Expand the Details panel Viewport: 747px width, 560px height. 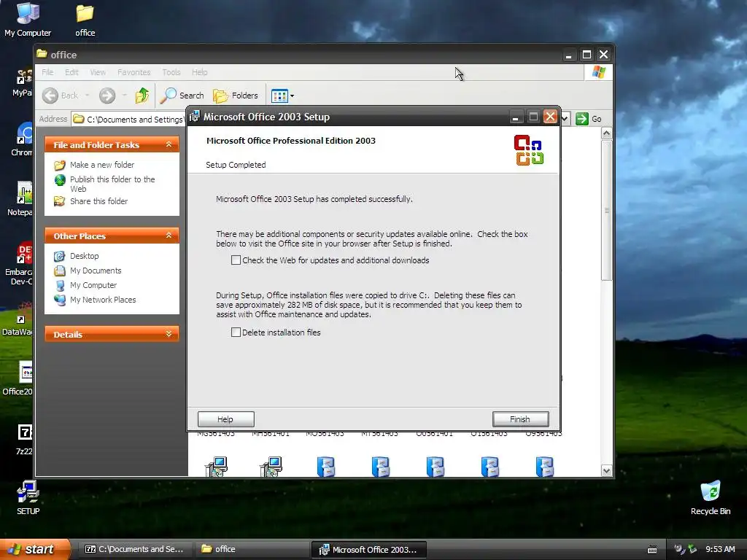pos(169,334)
